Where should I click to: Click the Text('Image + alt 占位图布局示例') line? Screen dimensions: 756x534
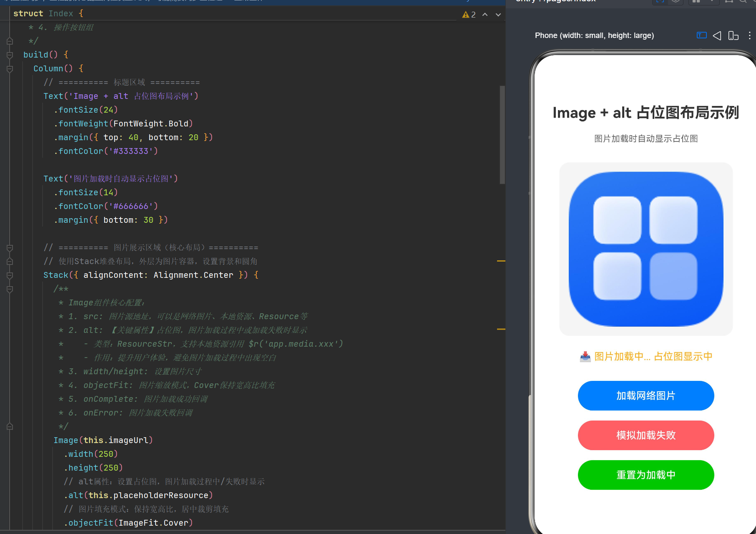121,96
